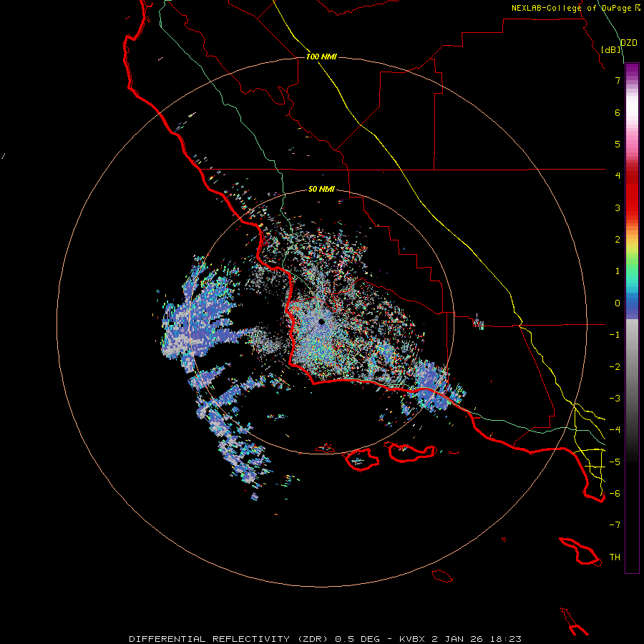Image resolution: width=644 pixels, height=644 pixels.
Task: Click the -1 value on the scale
Action: 615,335
